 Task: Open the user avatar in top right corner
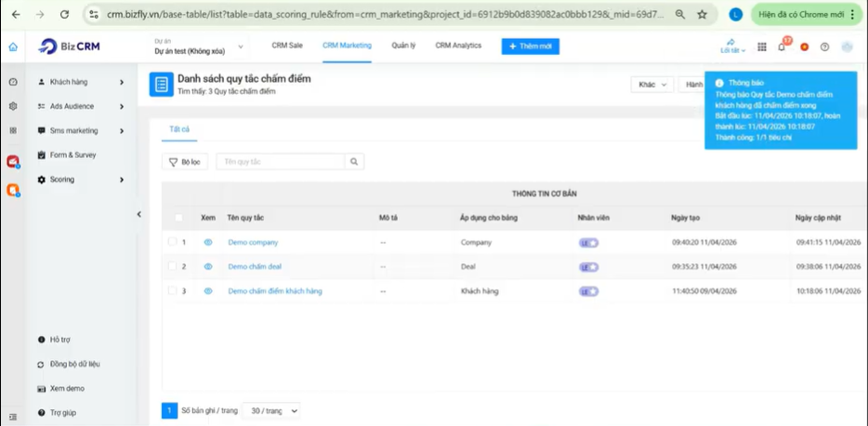848,47
